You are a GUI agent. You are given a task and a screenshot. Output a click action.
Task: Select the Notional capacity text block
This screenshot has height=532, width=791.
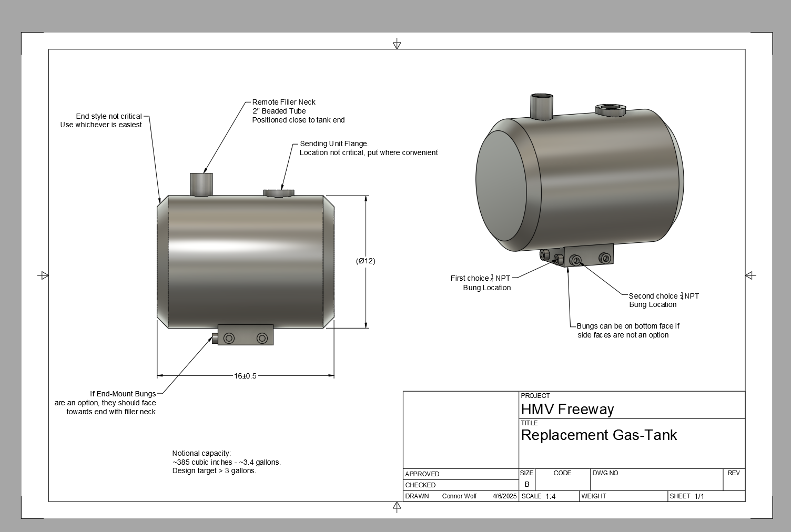226,462
